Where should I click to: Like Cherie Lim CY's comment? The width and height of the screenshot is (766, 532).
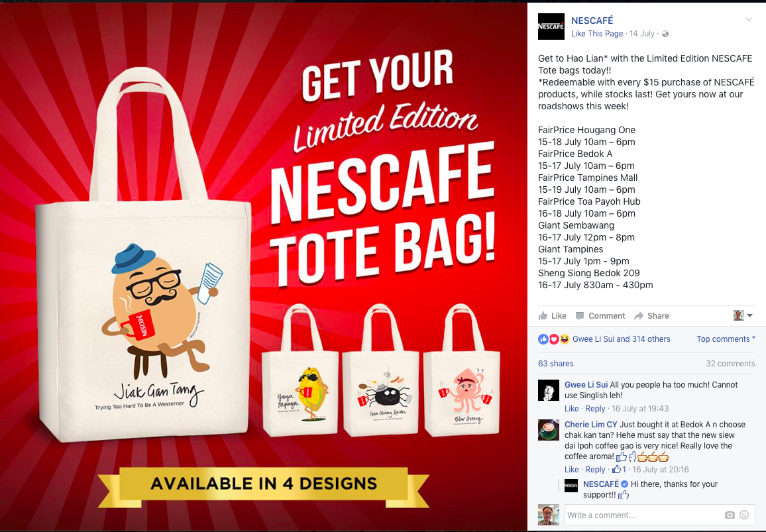coord(572,470)
